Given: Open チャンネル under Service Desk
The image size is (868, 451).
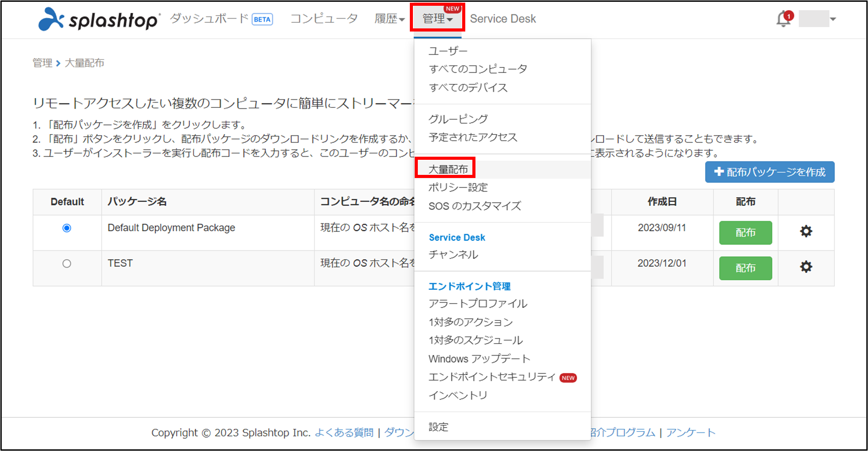Looking at the screenshot, I should (453, 255).
